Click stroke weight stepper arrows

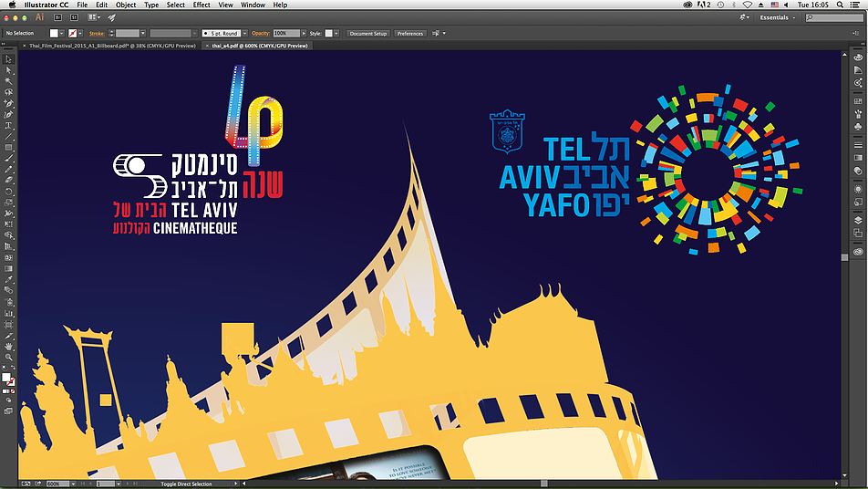tap(111, 34)
